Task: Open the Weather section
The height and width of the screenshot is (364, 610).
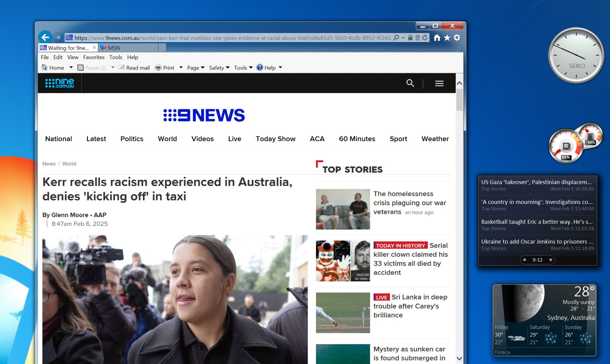Action: coord(435,139)
